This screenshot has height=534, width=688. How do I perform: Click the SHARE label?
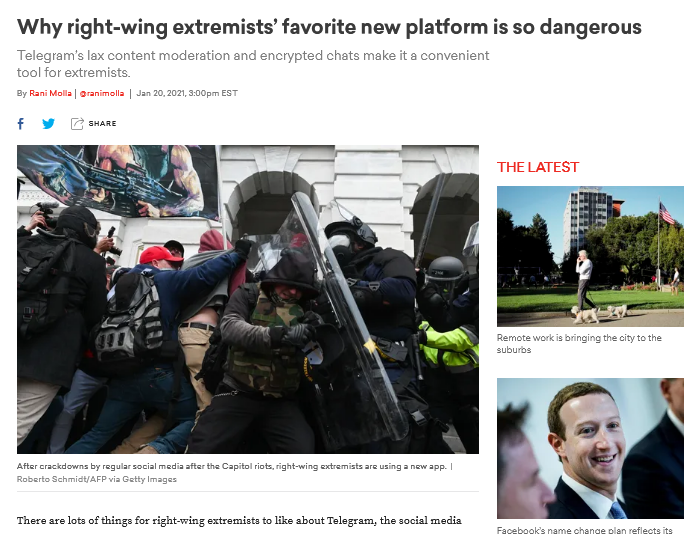coord(103,124)
